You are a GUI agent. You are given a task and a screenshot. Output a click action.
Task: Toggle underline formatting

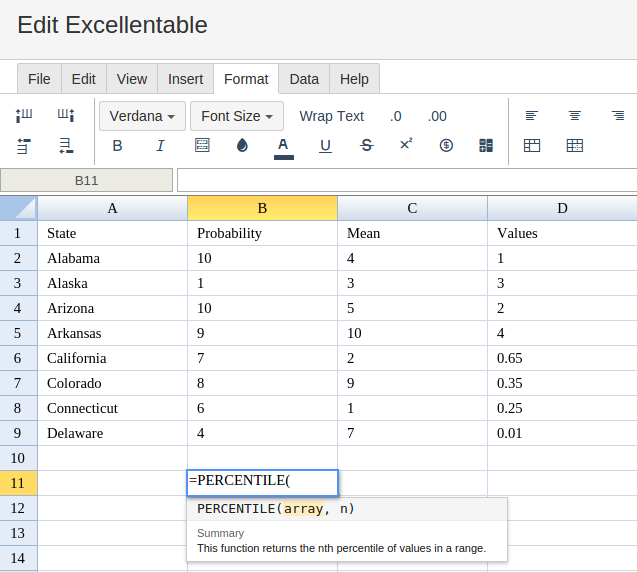coord(325,146)
